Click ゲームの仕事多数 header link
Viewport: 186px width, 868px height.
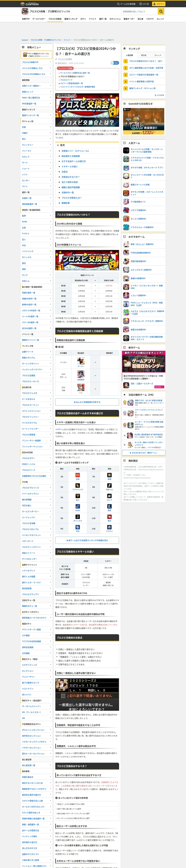click(126, 4)
